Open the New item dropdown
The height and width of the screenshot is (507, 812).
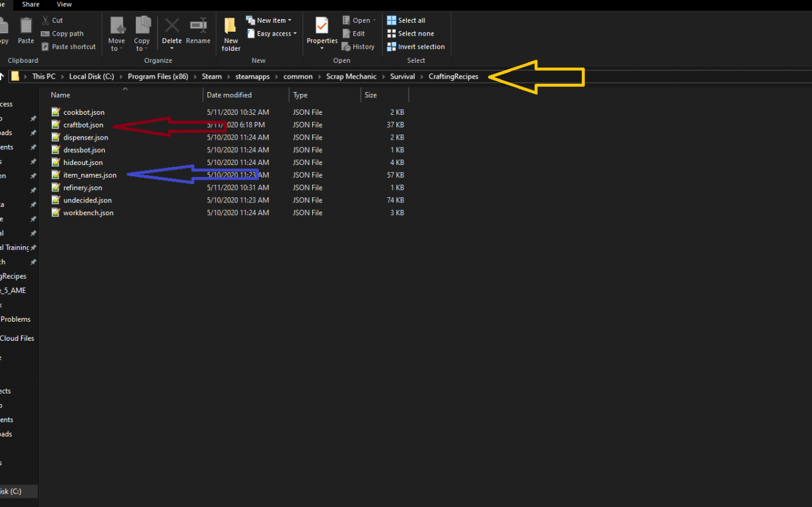[269, 20]
